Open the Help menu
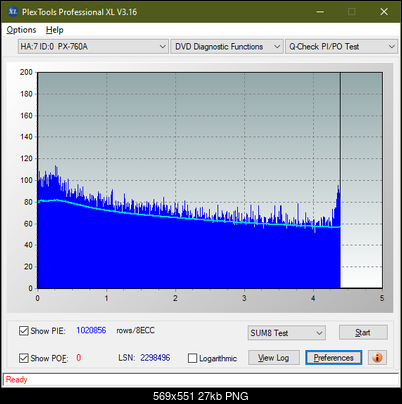Viewport: 402px width, 404px height. 55,30
